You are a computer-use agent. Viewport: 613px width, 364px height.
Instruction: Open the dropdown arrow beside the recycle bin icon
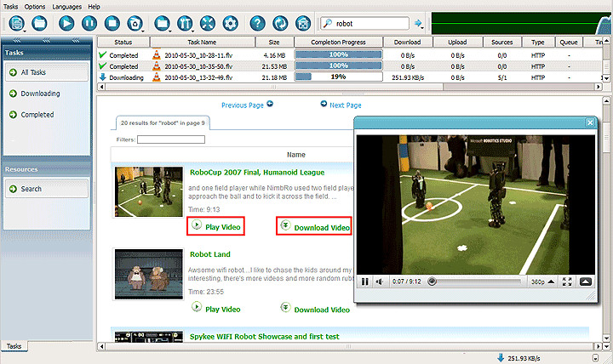[143, 31]
